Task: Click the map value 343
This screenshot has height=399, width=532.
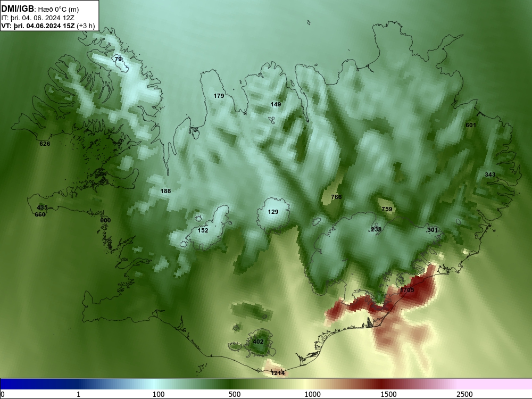Action: [x=490, y=174]
